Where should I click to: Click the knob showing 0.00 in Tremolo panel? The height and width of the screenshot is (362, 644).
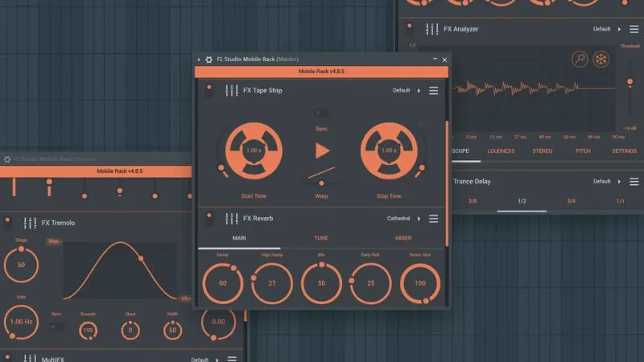[x=218, y=322]
